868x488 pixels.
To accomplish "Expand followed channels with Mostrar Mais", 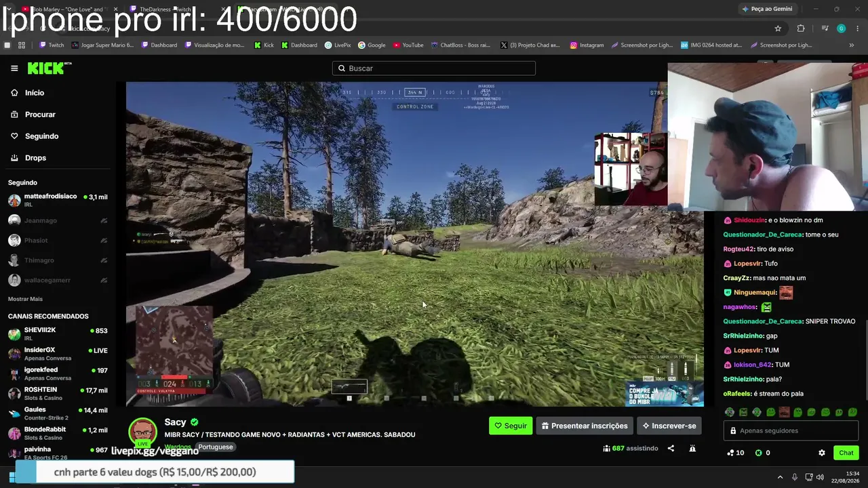I will pos(25,299).
